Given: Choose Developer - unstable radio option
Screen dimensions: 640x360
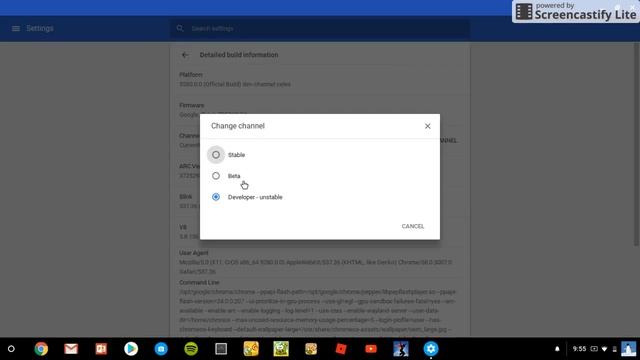Looking at the screenshot, I should (x=216, y=197).
